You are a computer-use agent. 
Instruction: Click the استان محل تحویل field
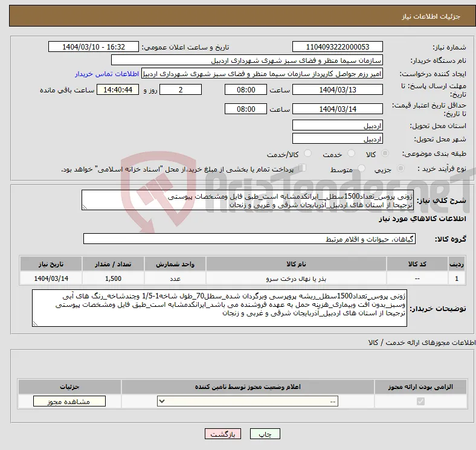point(337,126)
